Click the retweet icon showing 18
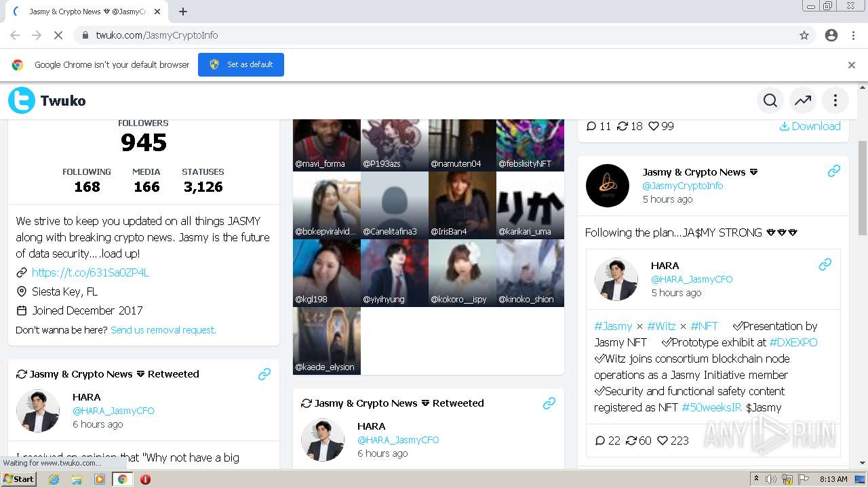 point(623,126)
